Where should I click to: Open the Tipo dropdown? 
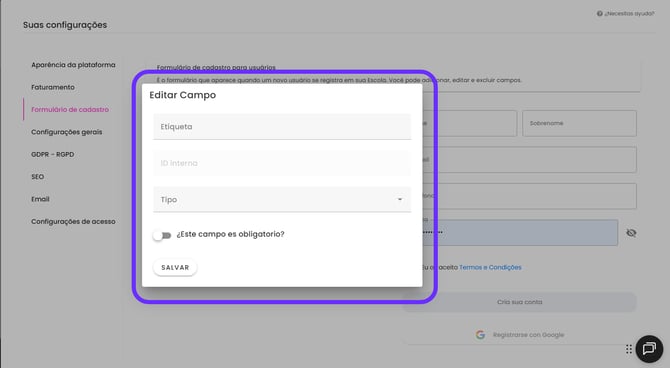282,199
